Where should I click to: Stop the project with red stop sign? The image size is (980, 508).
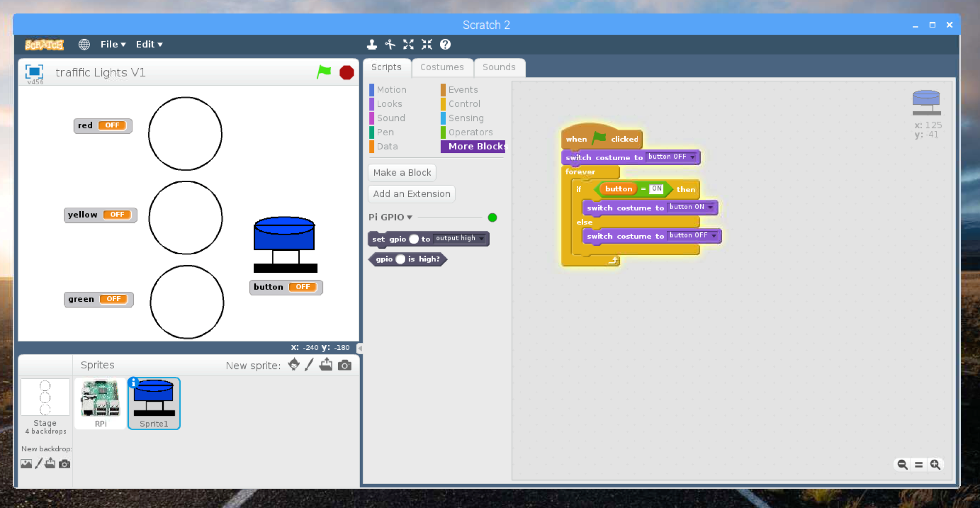[x=346, y=73]
